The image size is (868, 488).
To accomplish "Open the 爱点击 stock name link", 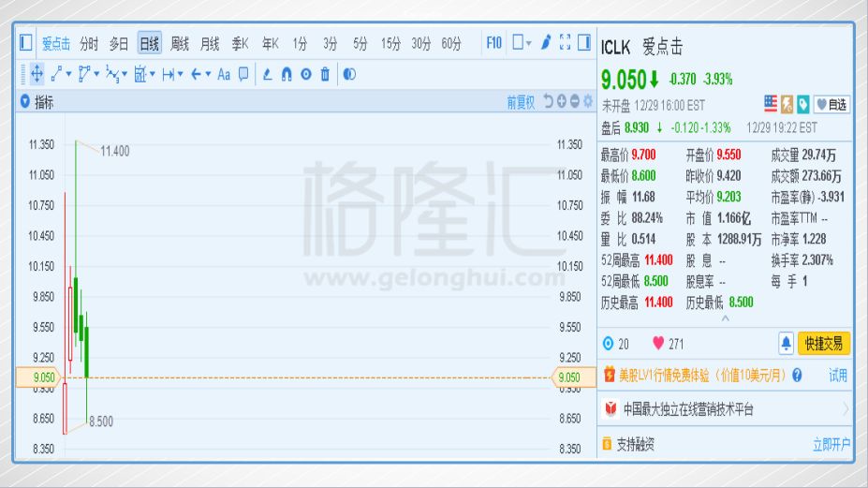I will pyautogui.click(x=56, y=44).
